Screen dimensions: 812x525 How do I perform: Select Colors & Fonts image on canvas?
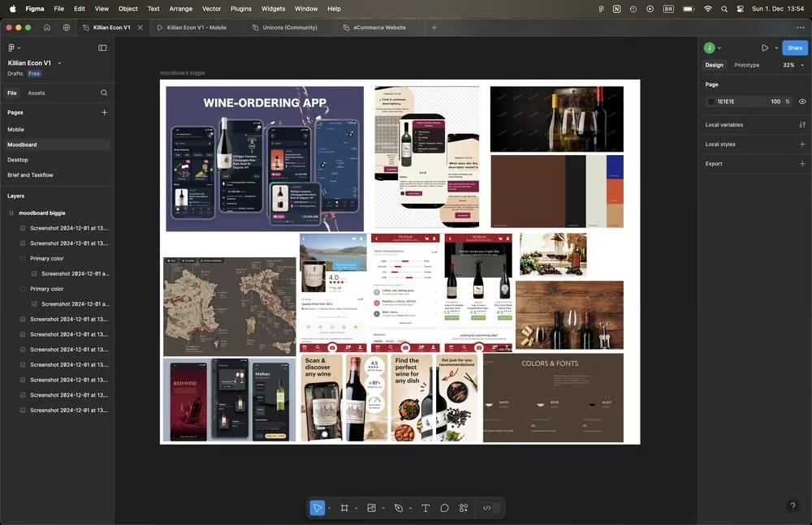tap(553, 398)
